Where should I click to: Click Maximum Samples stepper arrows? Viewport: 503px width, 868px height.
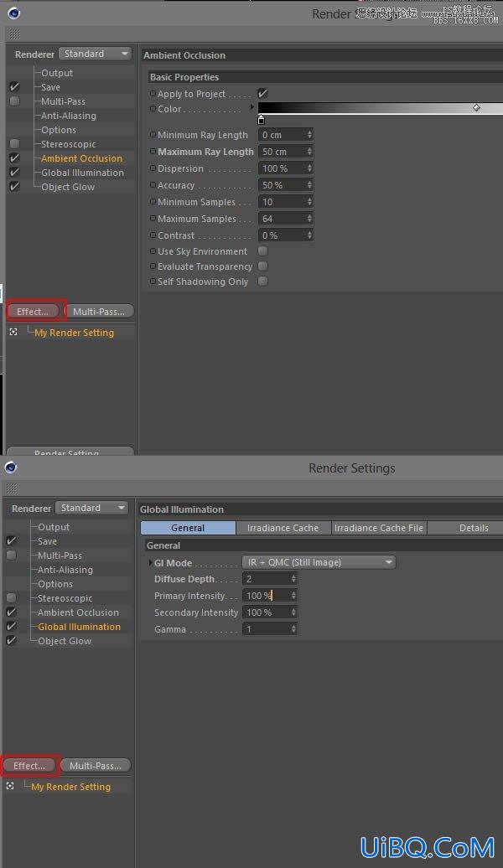pyautogui.click(x=309, y=219)
